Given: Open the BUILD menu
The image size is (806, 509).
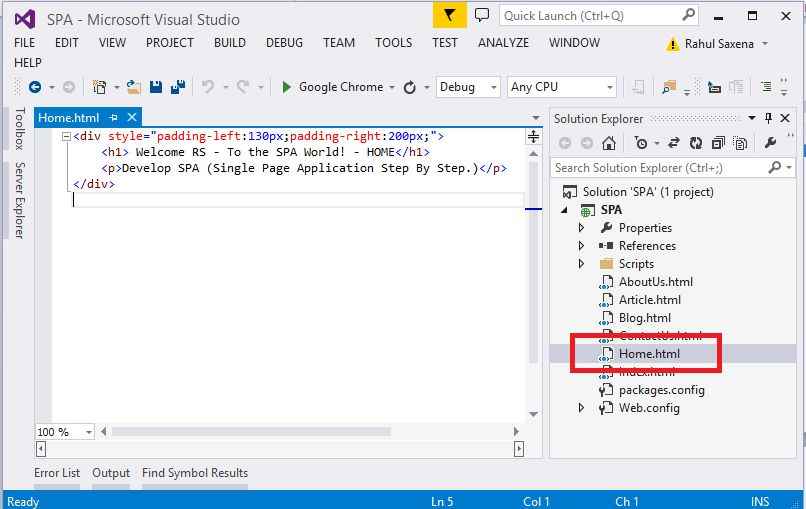Looking at the screenshot, I should tap(230, 43).
